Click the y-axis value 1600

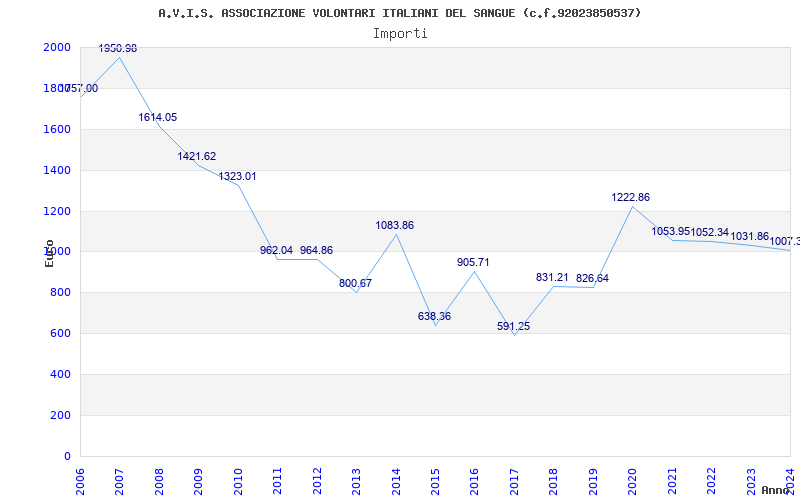pyautogui.click(x=57, y=130)
